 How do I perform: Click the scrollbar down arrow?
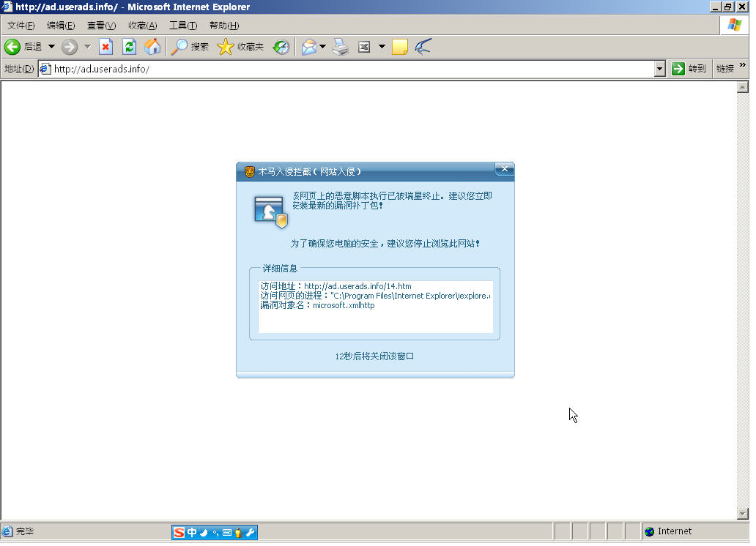coord(743,514)
